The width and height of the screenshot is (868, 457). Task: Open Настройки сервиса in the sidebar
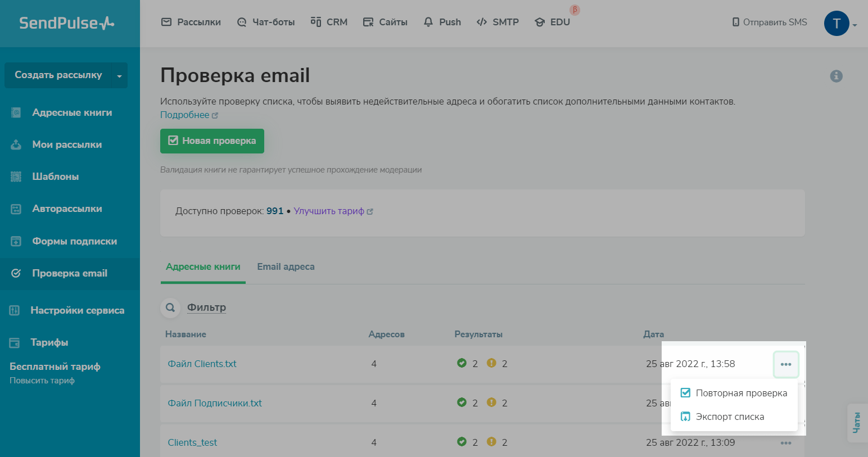[77, 310]
